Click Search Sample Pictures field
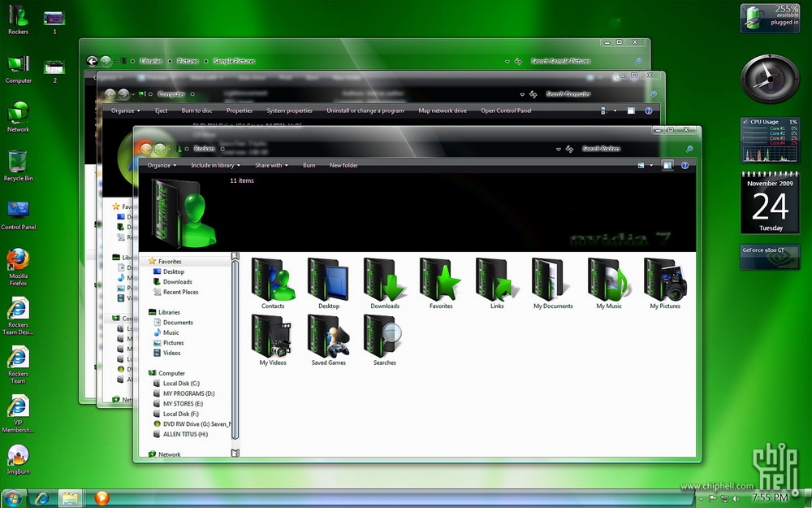The image size is (812, 508). point(584,62)
